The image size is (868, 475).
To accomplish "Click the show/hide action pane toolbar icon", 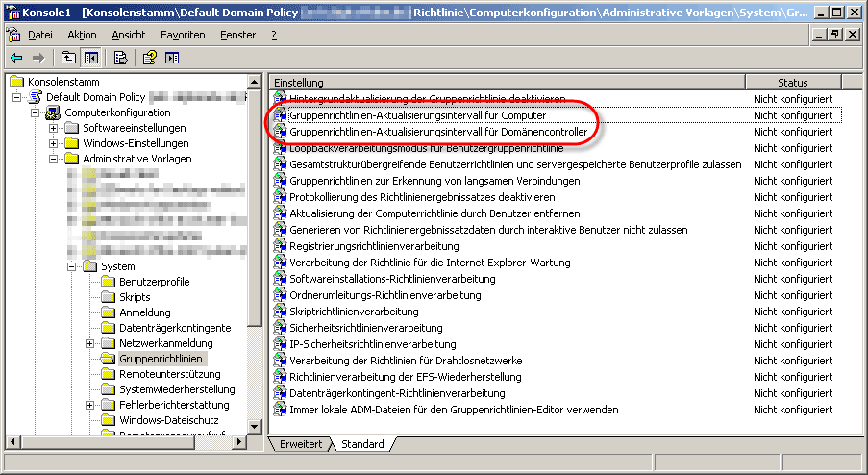I will pyautogui.click(x=171, y=58).
